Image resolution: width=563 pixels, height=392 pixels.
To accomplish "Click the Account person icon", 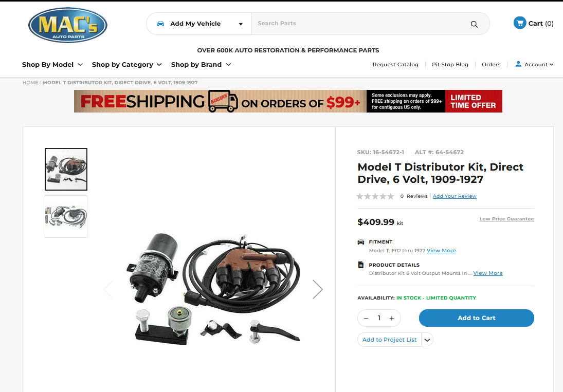I will 518,64.
